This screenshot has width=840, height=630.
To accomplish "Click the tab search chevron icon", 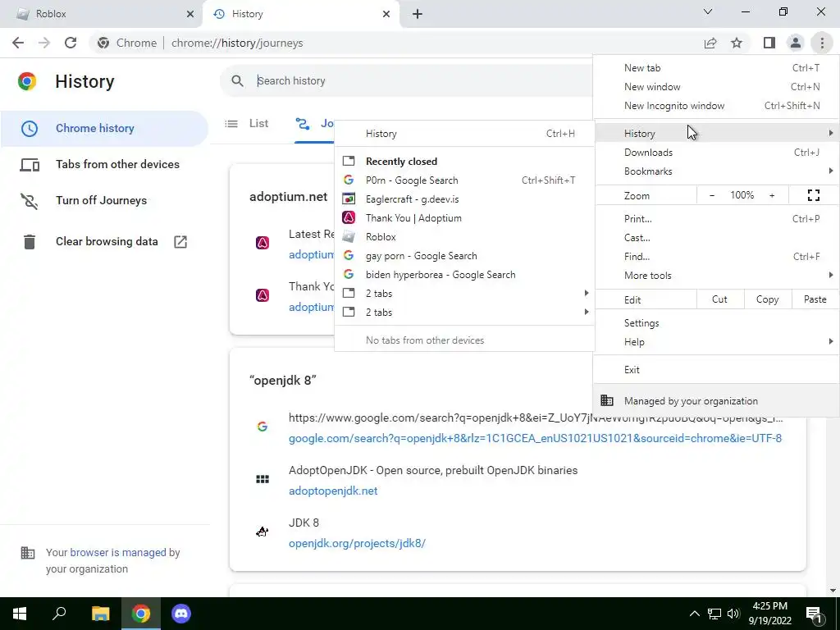I will (x=708, y=11).
